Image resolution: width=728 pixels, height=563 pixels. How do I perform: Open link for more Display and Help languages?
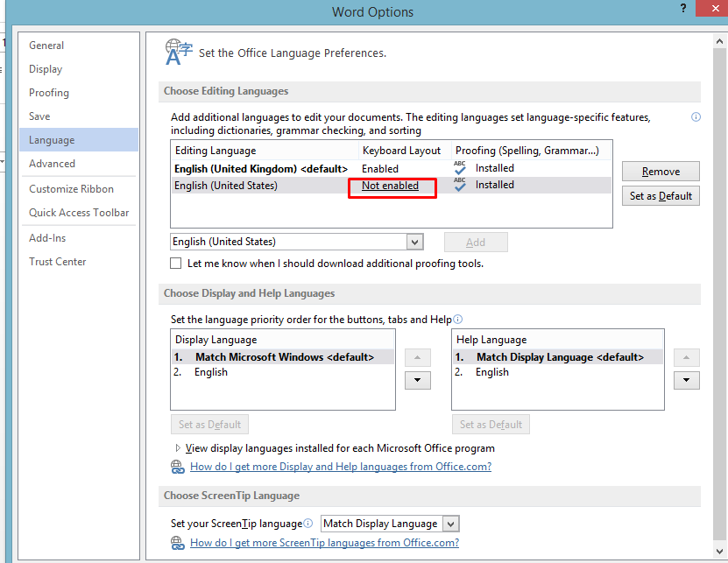[341, 467]
